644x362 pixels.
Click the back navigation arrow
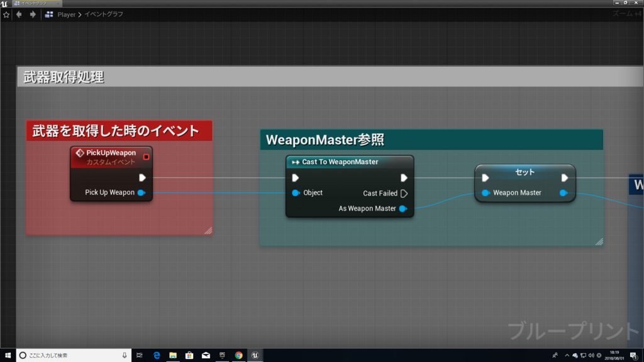19,14
